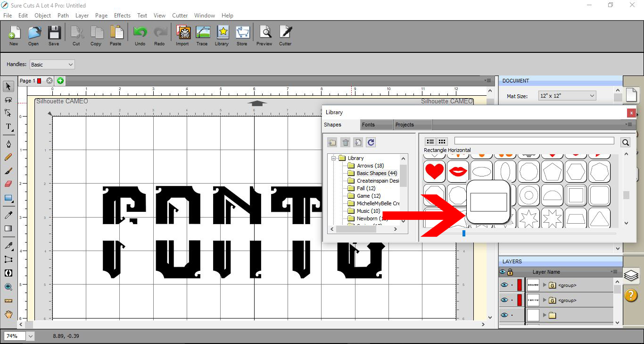Click the Library add folder icon
The image size is (644, 344).
coord(333,142)
